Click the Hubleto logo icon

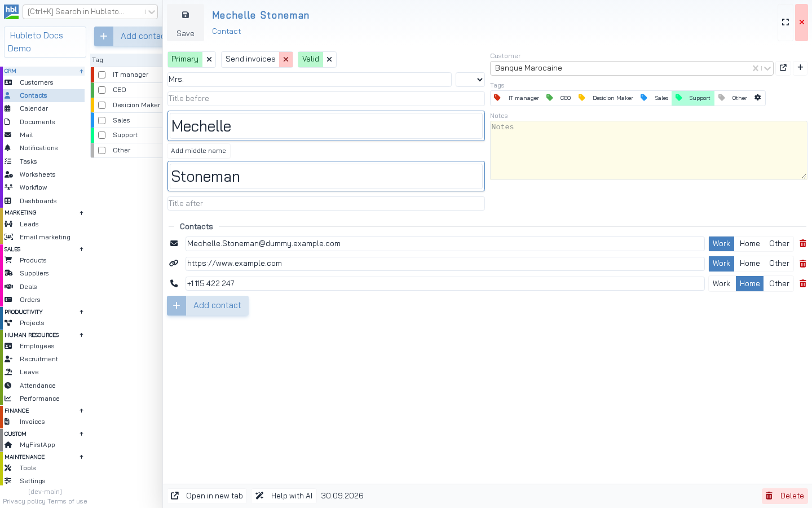11,12
